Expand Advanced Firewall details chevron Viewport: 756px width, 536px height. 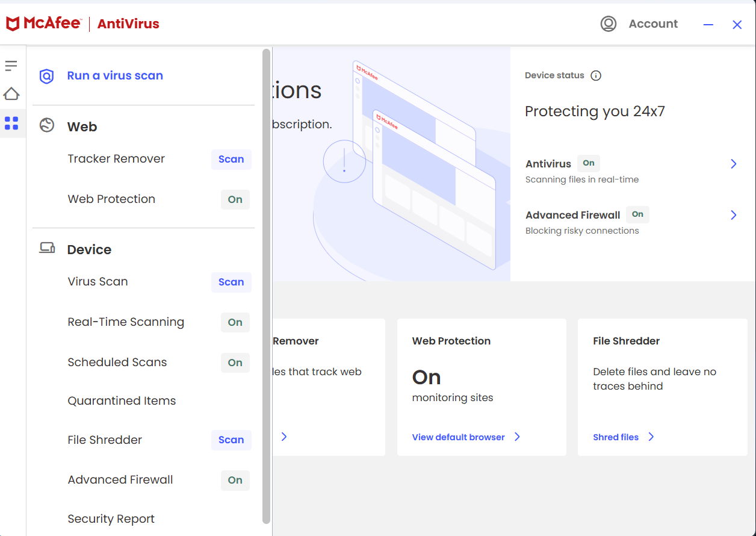(x=733, y=215)
